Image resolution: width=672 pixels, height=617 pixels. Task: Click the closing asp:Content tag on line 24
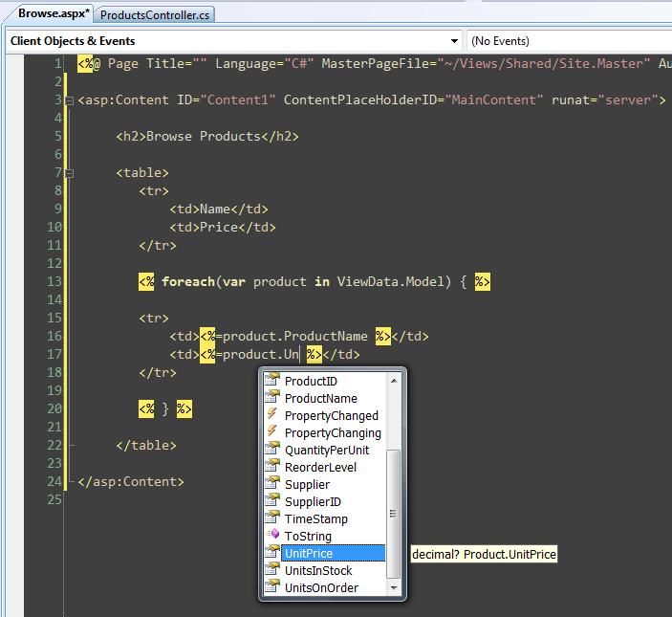tap(131, 482)
